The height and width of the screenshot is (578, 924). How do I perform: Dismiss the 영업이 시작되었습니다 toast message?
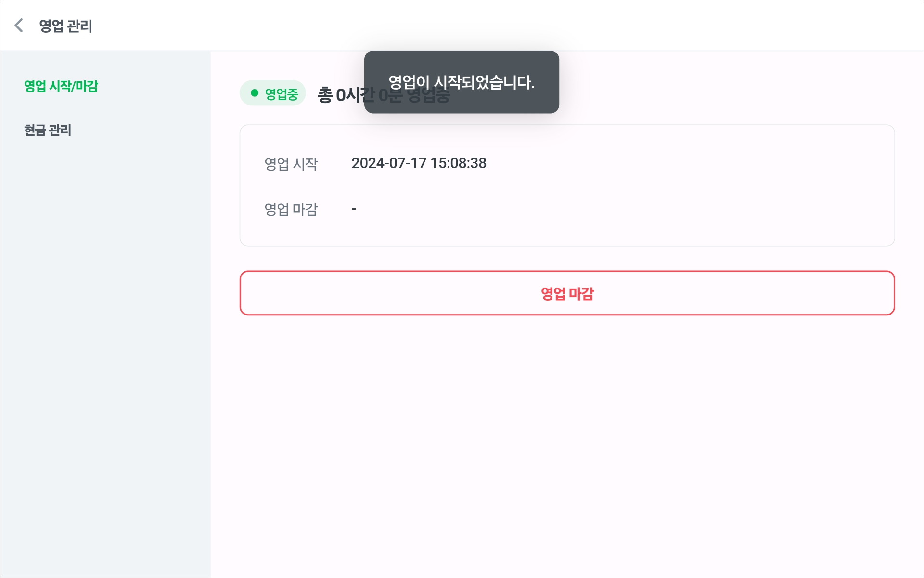click(x=461, y=82)
